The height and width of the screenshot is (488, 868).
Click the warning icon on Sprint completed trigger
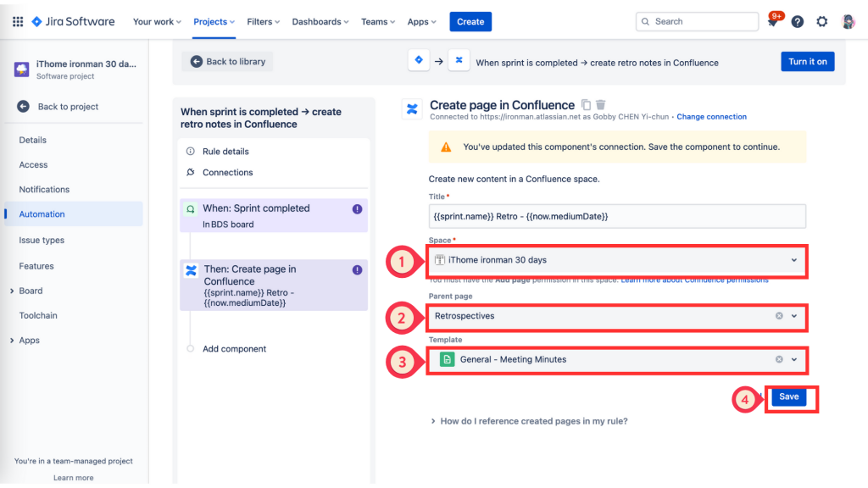(x=357, y=209)
